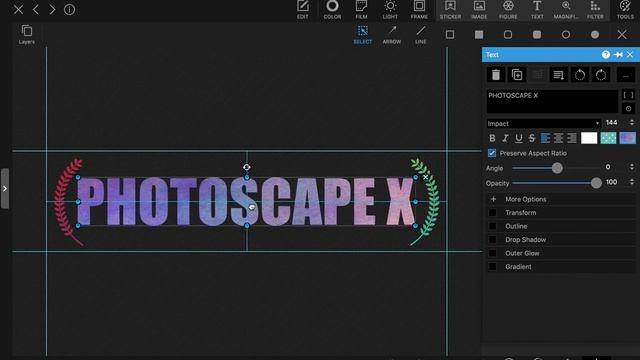640x360 pixels.
Task: Open the Layers panel
Action: click(27, 34)
